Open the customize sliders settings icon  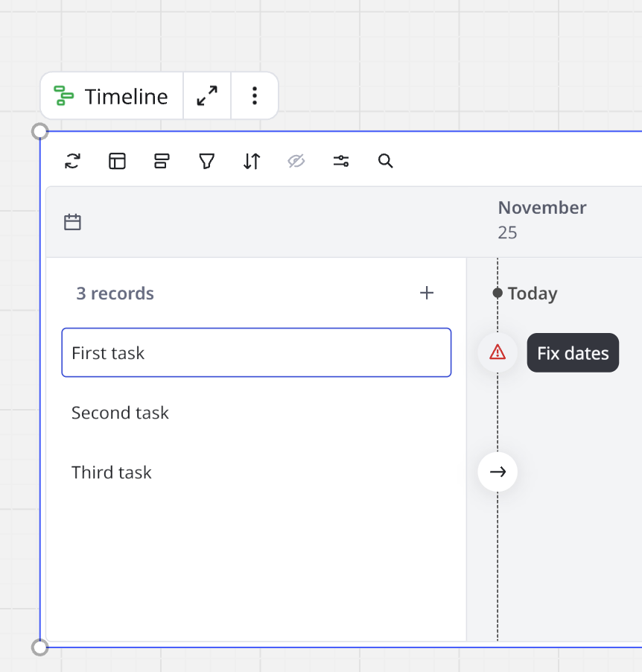pyautogui.click(x=341, y=161)
